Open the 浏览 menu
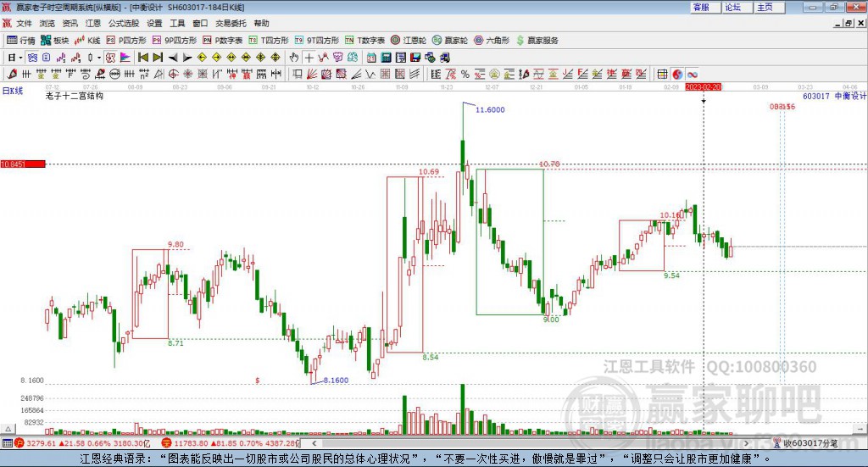Image resolution: width=868 pixels, height=467 pixels. (x=47, y=23)
